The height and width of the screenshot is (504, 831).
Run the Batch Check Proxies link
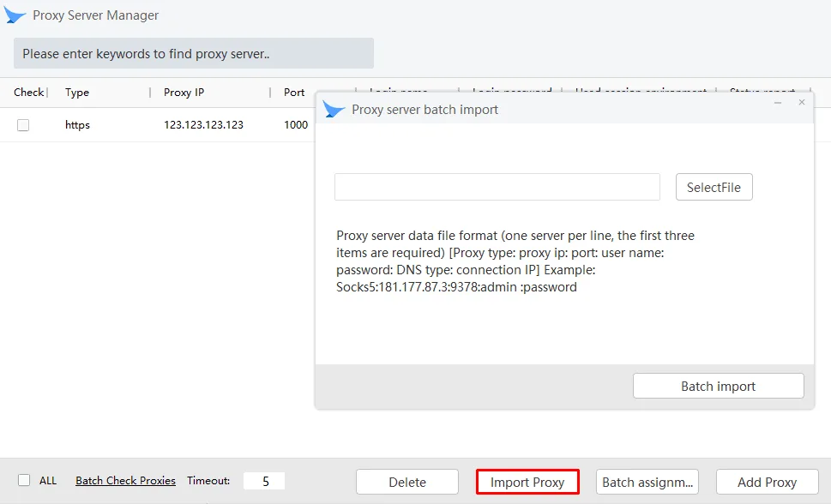pyautogui.click(x=125, y=481)
